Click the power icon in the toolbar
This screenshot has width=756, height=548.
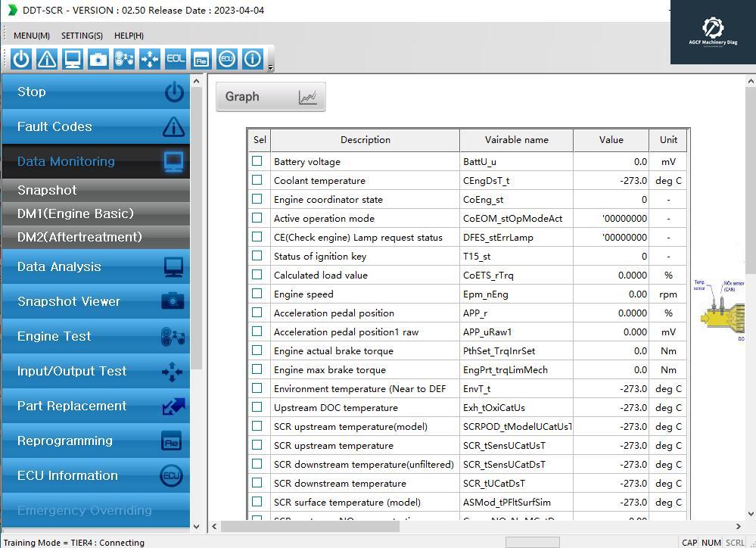[x=21, y=59]
